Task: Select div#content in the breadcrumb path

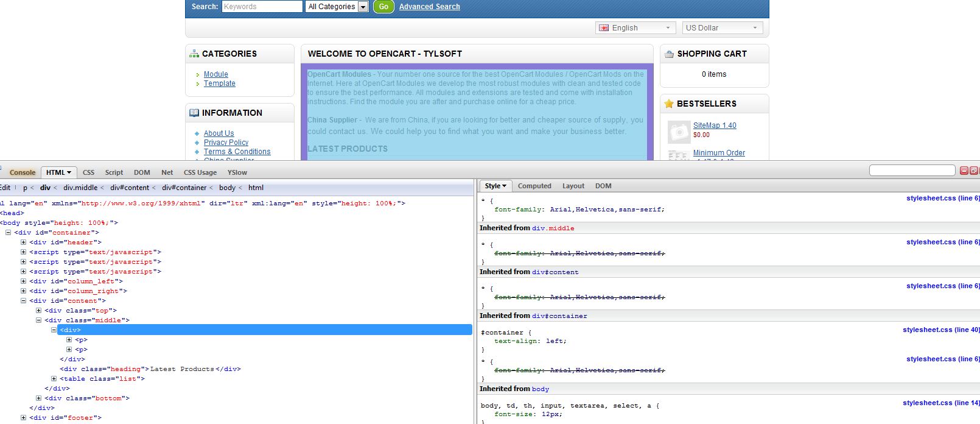Action: click(130, 188)
